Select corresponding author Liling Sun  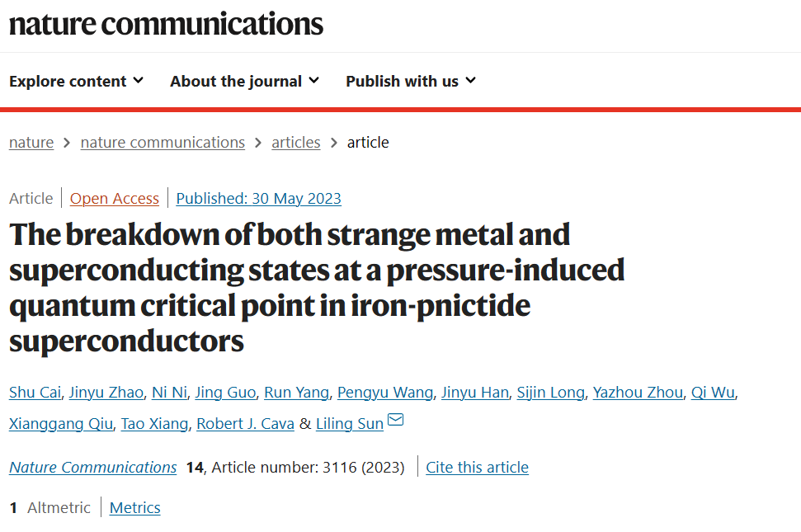pos(350,424)
